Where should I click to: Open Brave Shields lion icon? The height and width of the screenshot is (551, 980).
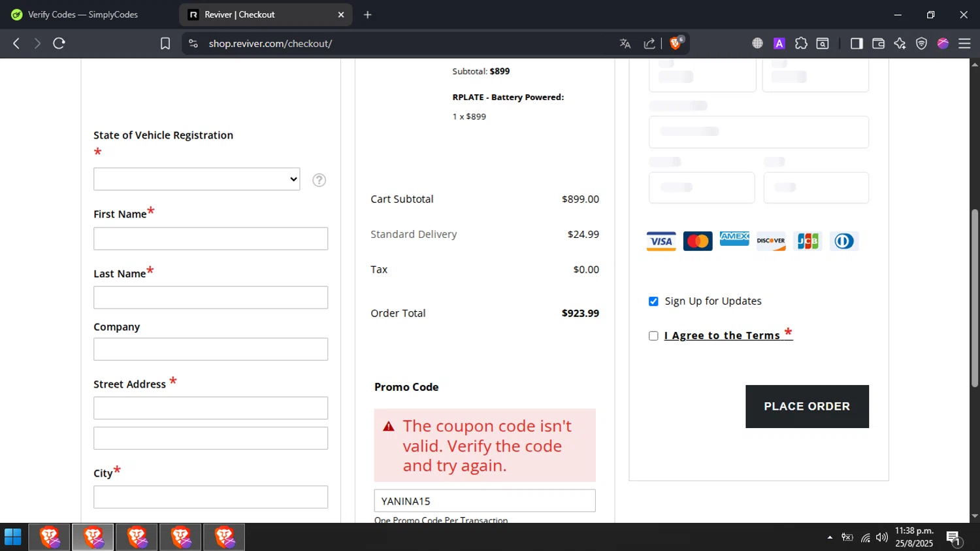coord(676,43)
